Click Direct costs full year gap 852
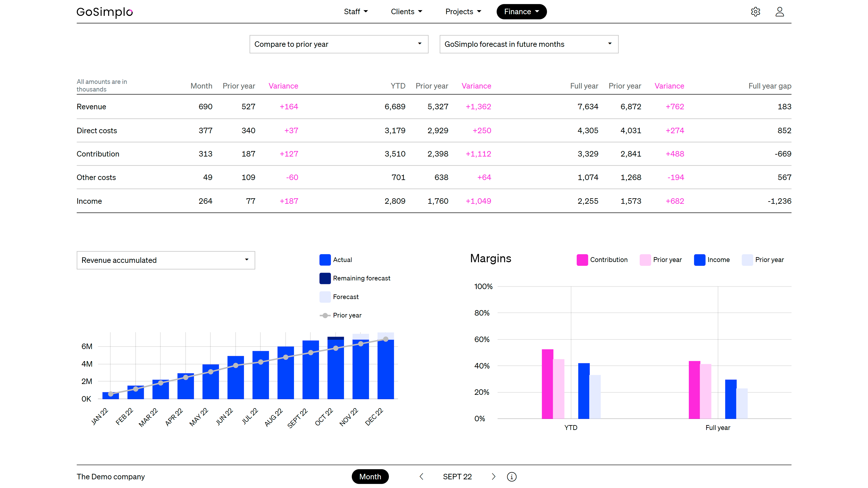 [784, 130]
